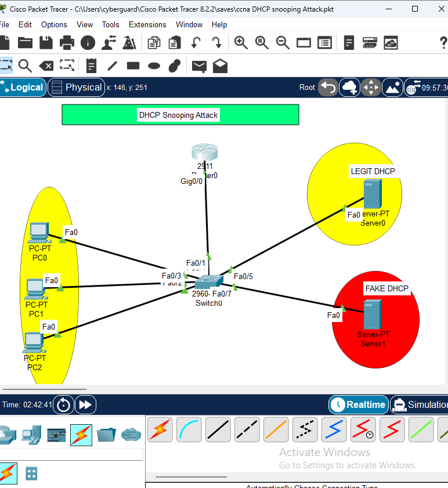Choose the blue Coaxial cable
The image size is (448, 488).
(334, 429)
